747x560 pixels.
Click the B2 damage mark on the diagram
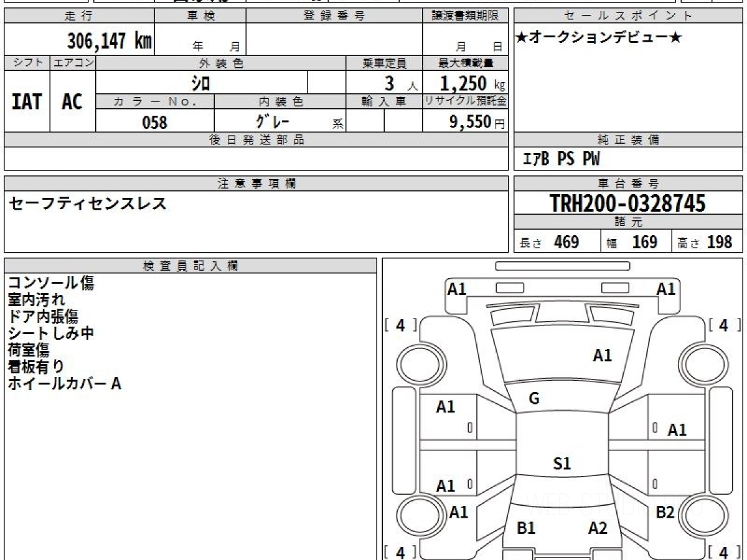(x=665, y=511)
